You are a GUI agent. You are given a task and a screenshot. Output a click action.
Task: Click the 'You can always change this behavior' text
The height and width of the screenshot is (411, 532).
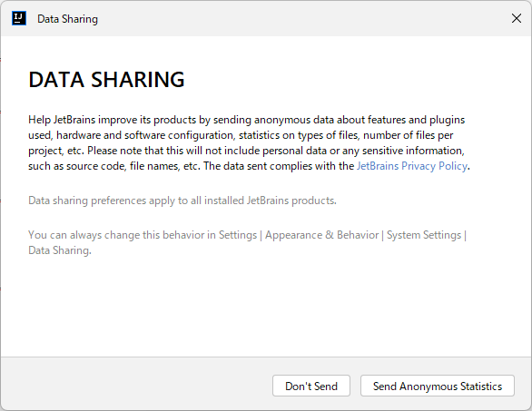click(x=247, y=242)
